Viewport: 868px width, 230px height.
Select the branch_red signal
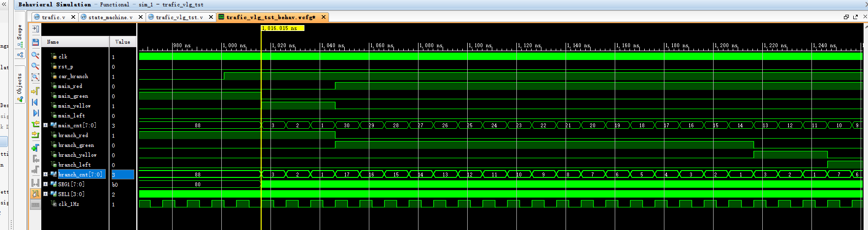[x=73, y=135]
